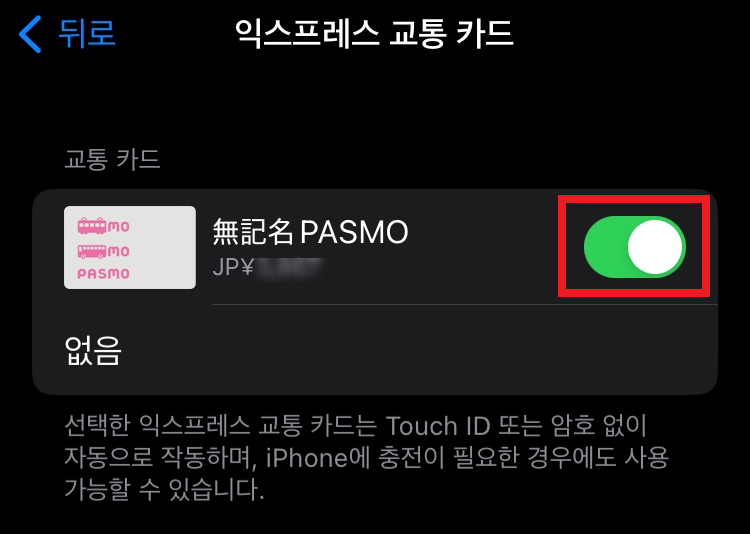Select the 익스프레스 교통 카드 page title
Screen dimensions: 750x534
pos(375,33)
